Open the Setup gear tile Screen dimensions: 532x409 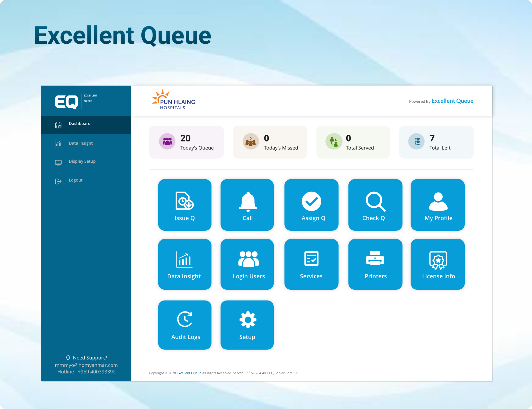(247, 325)
